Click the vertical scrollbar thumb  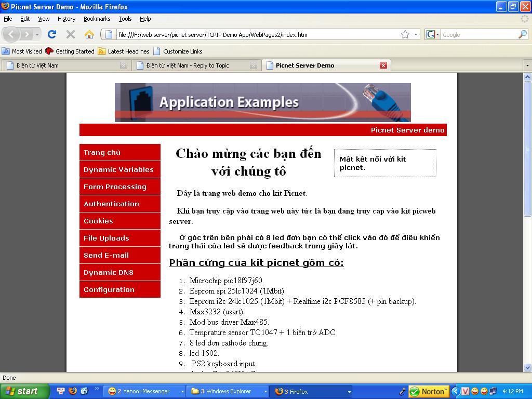tap(527, 149)
